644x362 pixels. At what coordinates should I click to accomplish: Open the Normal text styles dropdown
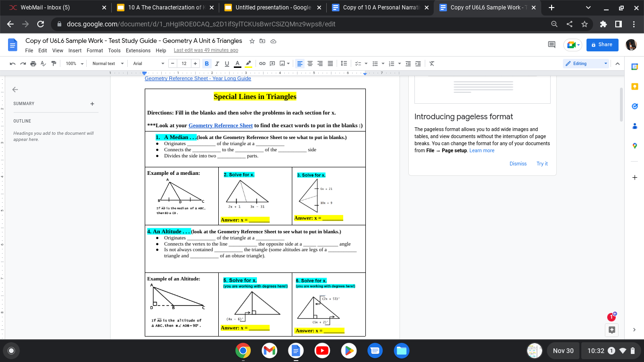[x=108, y=64]
